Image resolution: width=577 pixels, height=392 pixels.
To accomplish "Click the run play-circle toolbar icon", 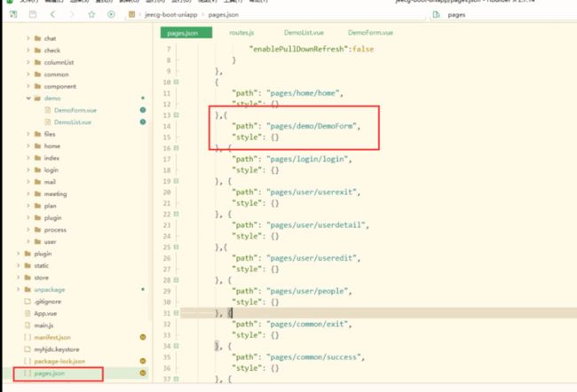I will pyautogui.click(x=111, y=14).
